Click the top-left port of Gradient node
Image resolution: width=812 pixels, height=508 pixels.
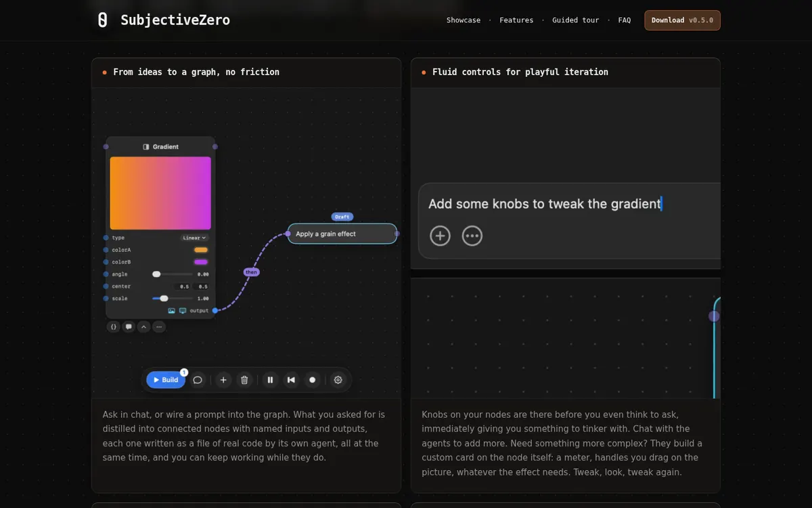[106, 146]
